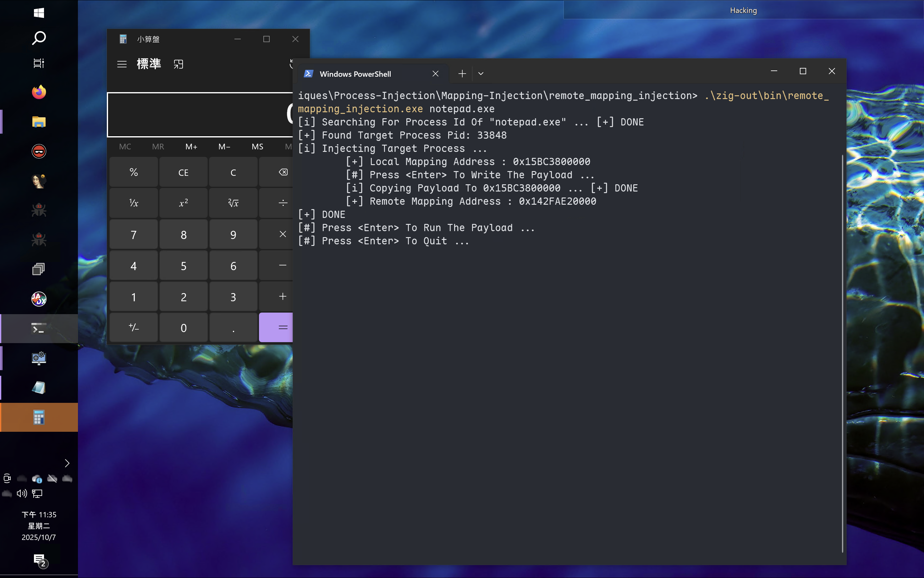
Task: Click the M+ memory add button
Action: pyautogui.click(x=191, y=147)
